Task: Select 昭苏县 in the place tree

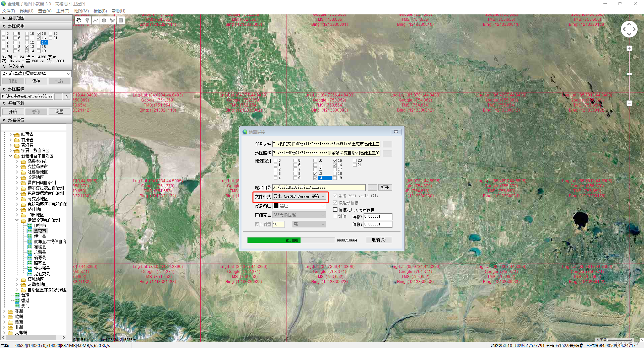Action: (40, 263)
